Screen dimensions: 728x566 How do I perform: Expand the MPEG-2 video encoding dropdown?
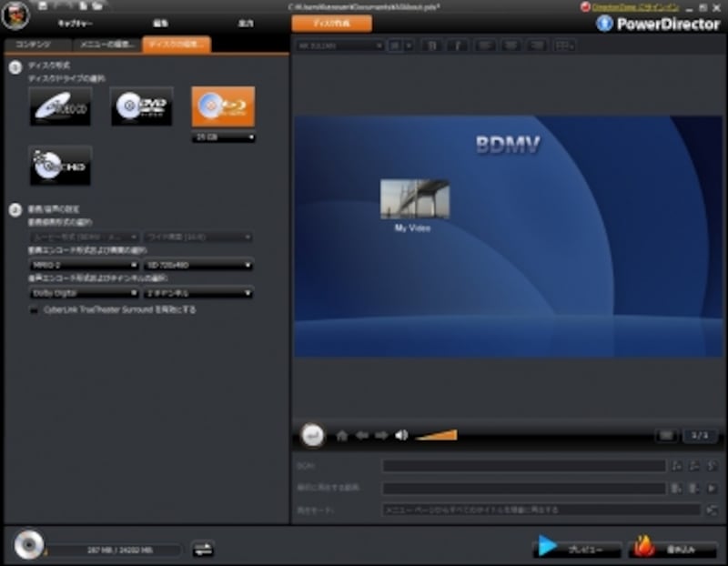pos(84,265)
